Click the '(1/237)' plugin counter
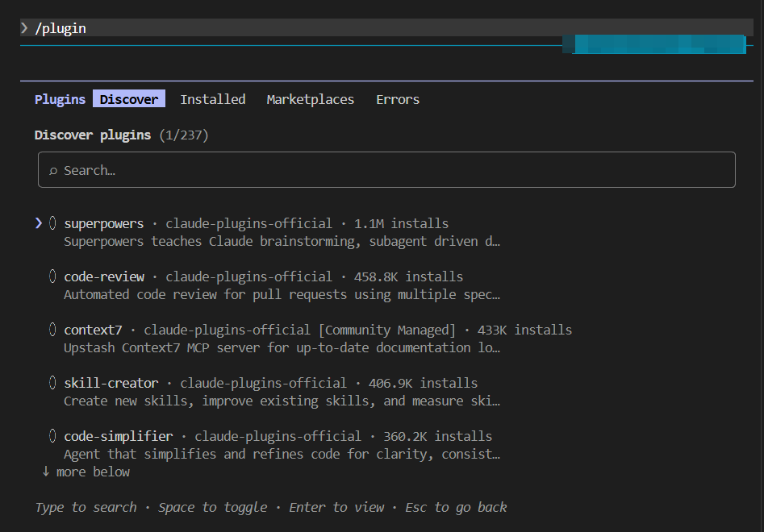Viewport: 764px width, 532px height. pos(184,135)
